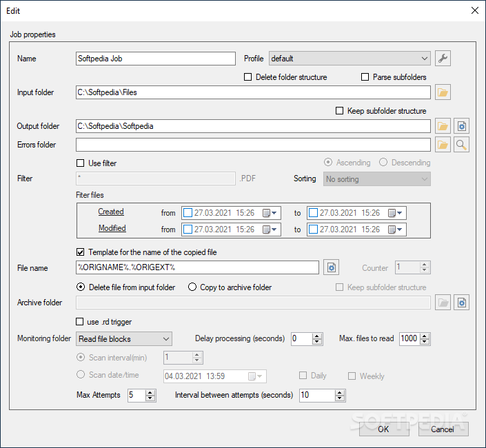Click Interval between attempts value field
Image resolution: width=486 pixels, height=448 pixels.
click(317, 396)
